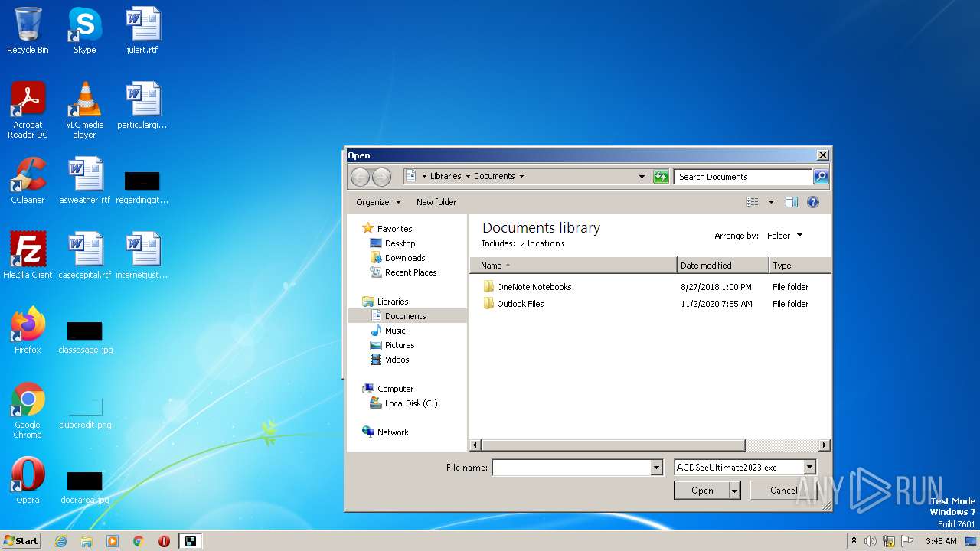Image resolution: width=980 pixels, height=551 pixels.
Task: Launch FileZilla Client shortcut
Action: [x=28, y=256]
